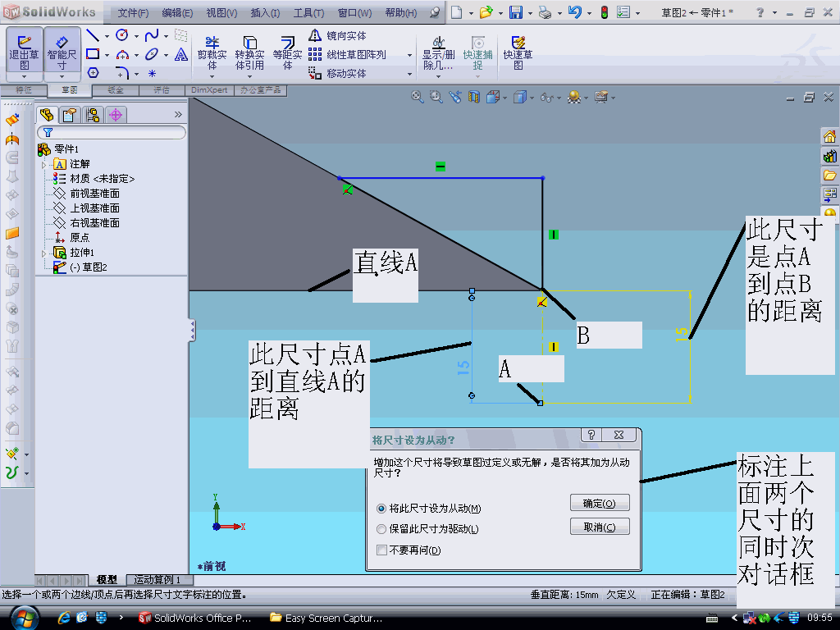
Task: Click Convert Entities (转换实体引用)
Action: tap(249, 53)
